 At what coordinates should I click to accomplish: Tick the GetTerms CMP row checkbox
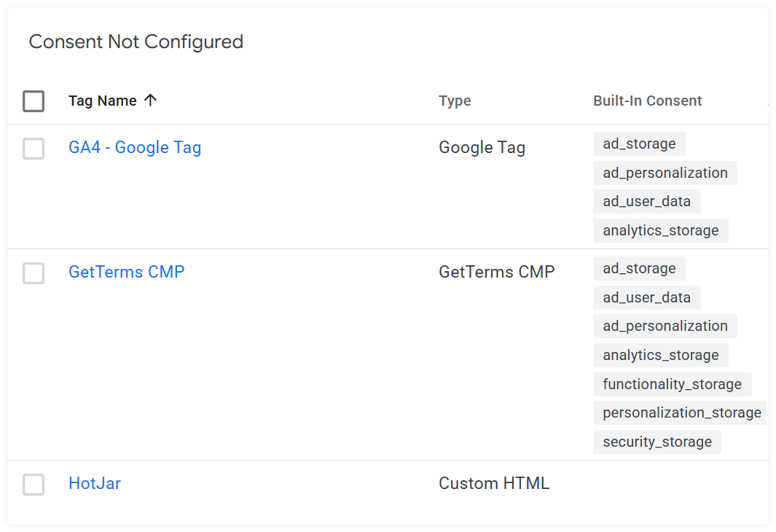pyautogui.click(x=34, y=273)
